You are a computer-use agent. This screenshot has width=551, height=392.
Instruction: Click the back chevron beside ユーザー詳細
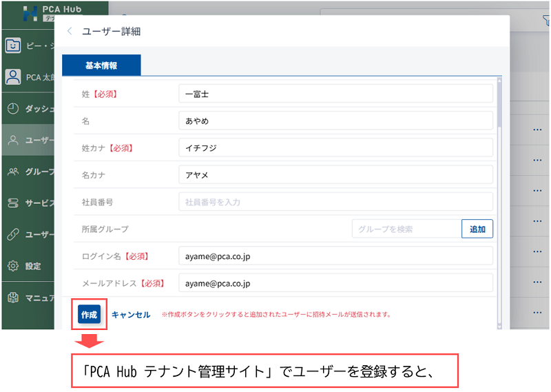(x=70, y=31)
